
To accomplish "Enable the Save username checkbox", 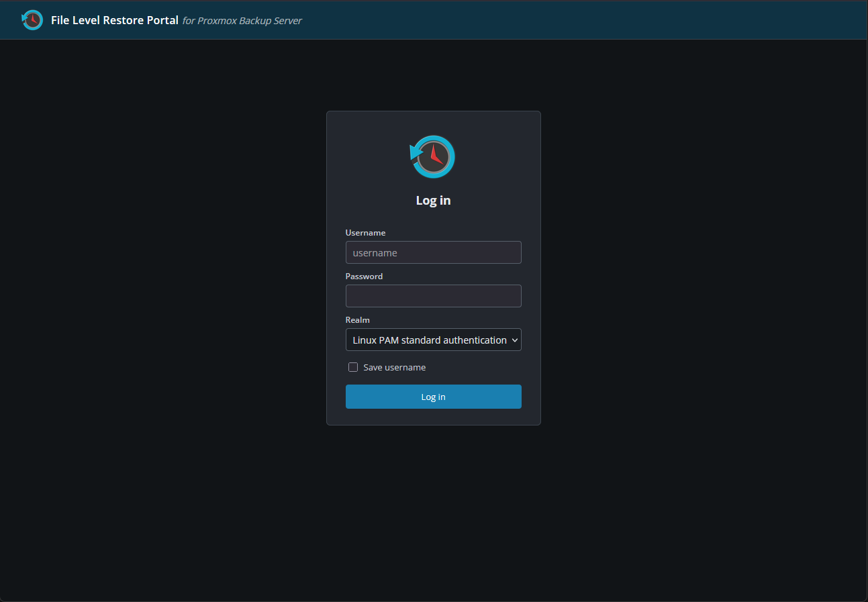I will coord(353,367).
